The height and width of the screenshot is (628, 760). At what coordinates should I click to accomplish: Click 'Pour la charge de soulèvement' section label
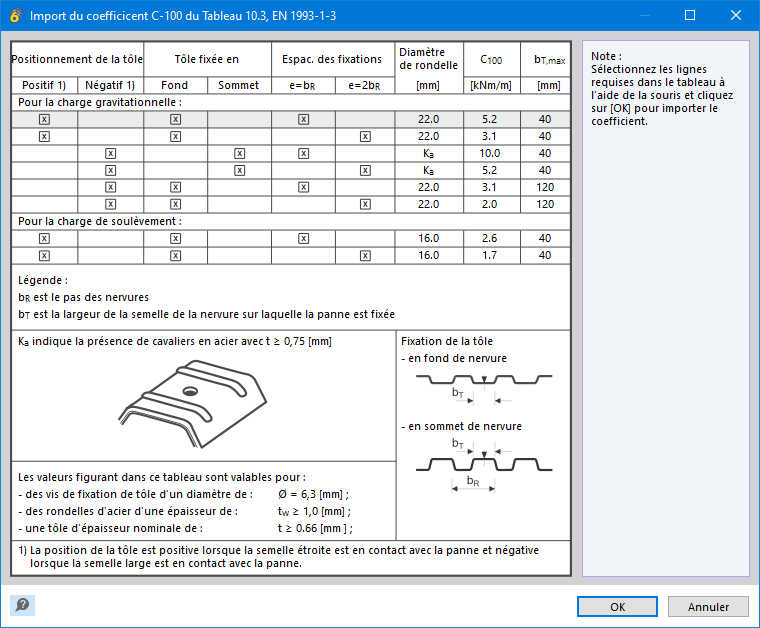[x=100, y=221]
